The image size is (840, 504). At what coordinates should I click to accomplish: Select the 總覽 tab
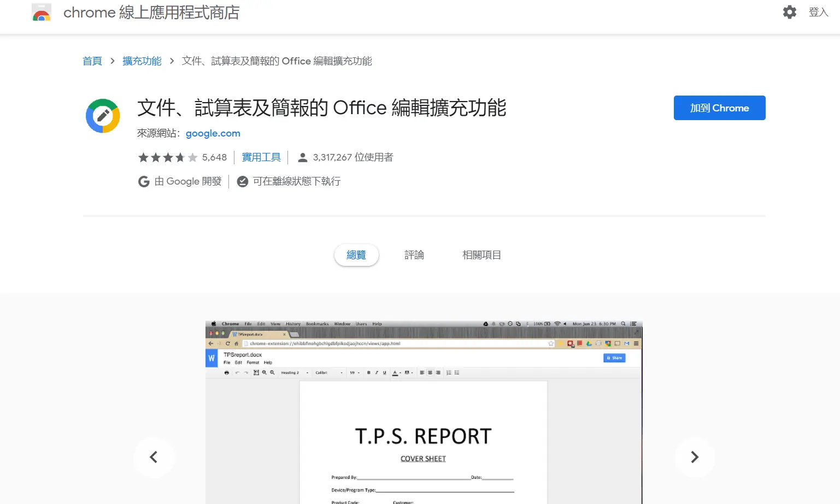pyautogui.click(x=356, y=255)
